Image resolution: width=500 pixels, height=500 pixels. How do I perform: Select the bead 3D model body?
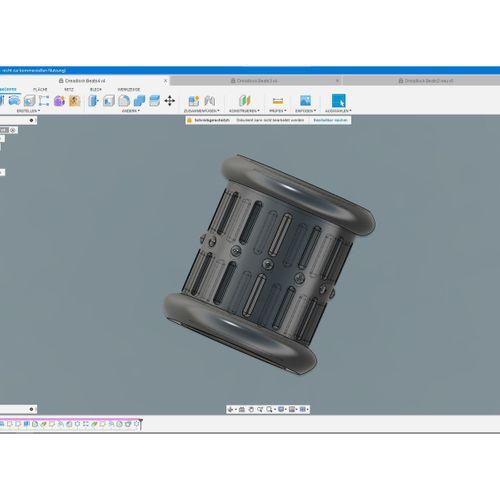pyautogui.click(x=269, y=264)
